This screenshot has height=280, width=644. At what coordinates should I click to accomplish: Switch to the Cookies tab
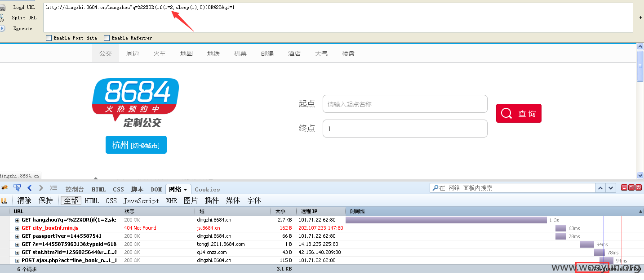click(x=207, y=189)
